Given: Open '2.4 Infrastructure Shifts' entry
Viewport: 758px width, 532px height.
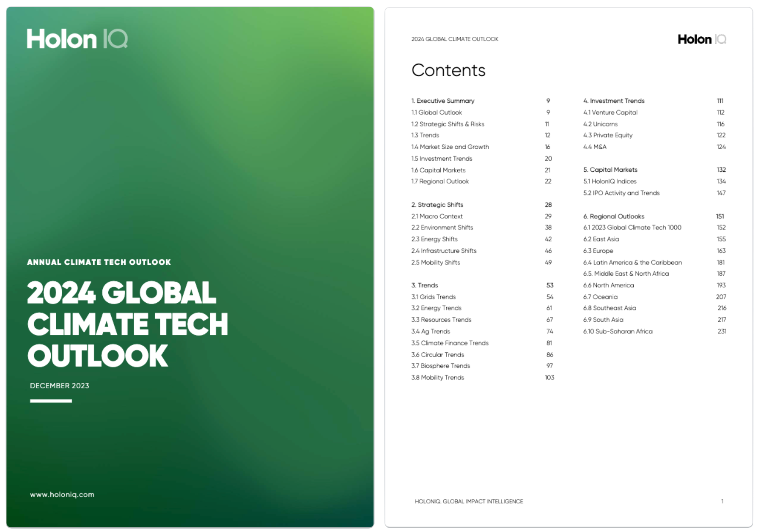Looking at the screenshot, I should (444, 251).
